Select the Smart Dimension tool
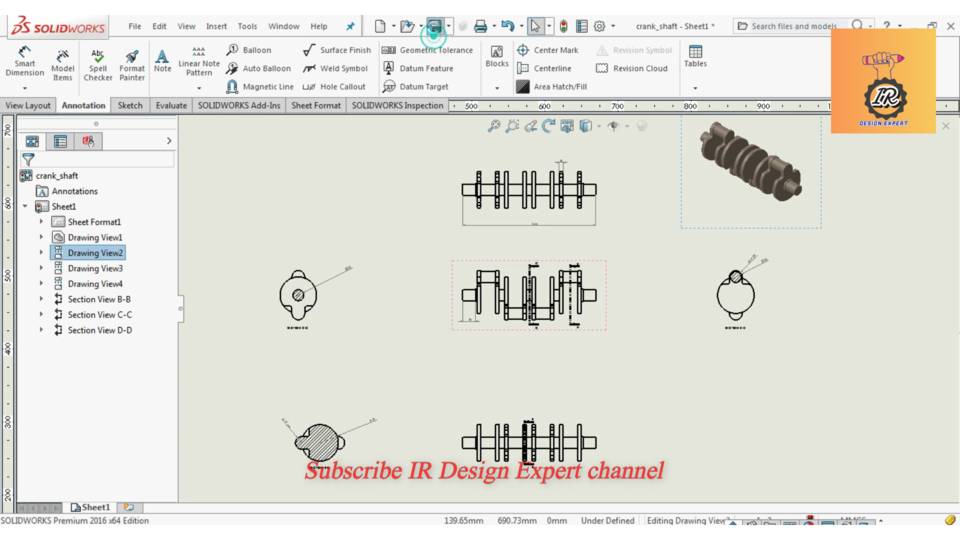The width and height of the screenshot is (960, 540). (25, 62)
